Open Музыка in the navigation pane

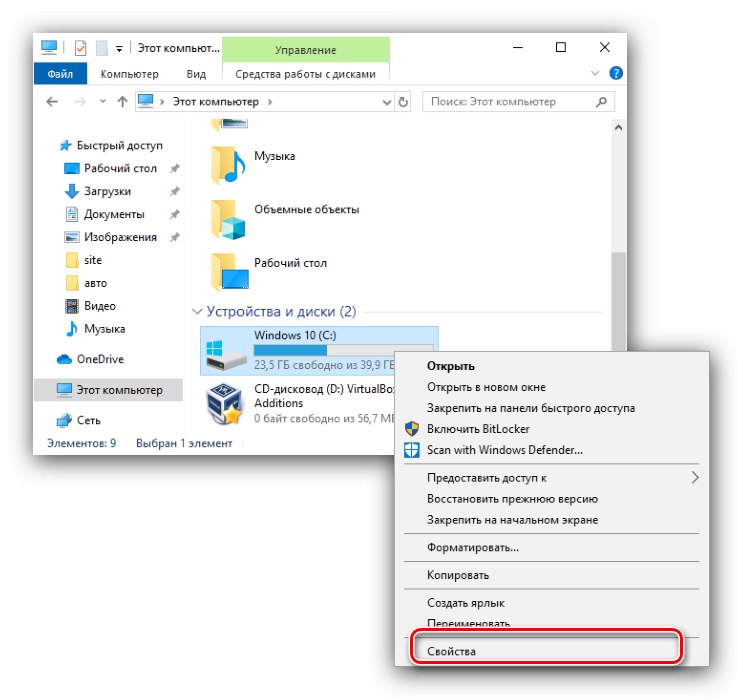click(104, 329)
